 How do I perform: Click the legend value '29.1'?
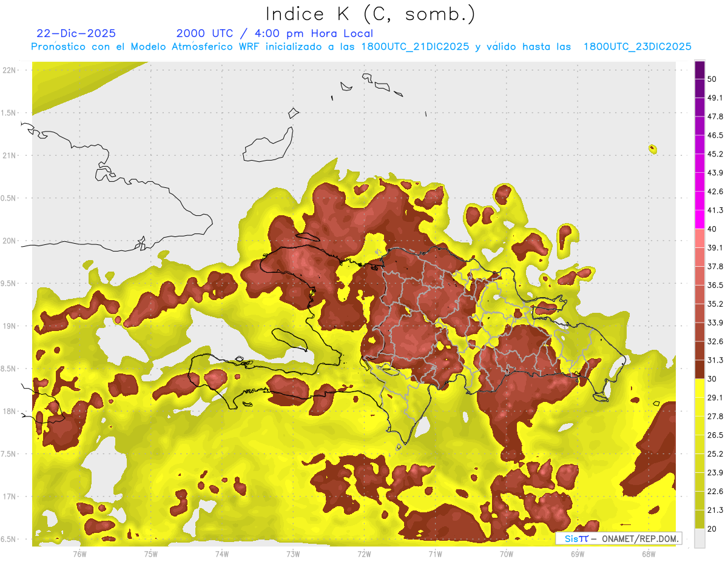715,398
